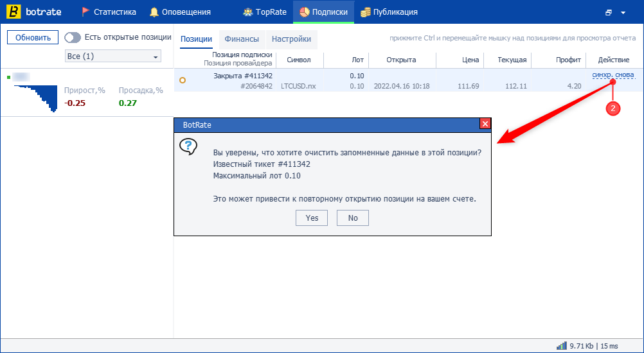This screenshot has width=644, height=353.
Task: Click the 9.71 Kb traffic status text
Action: [581, 346]
